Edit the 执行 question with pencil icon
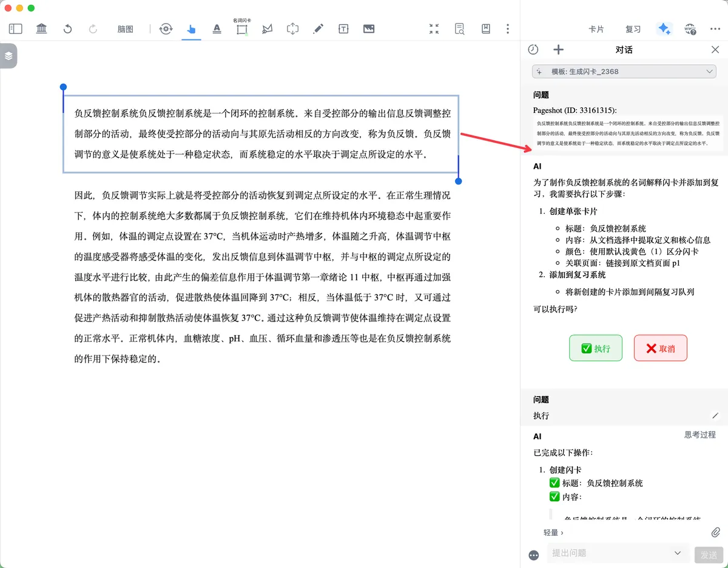The height and width of the screenshot is (568, 728). [715, 416]
